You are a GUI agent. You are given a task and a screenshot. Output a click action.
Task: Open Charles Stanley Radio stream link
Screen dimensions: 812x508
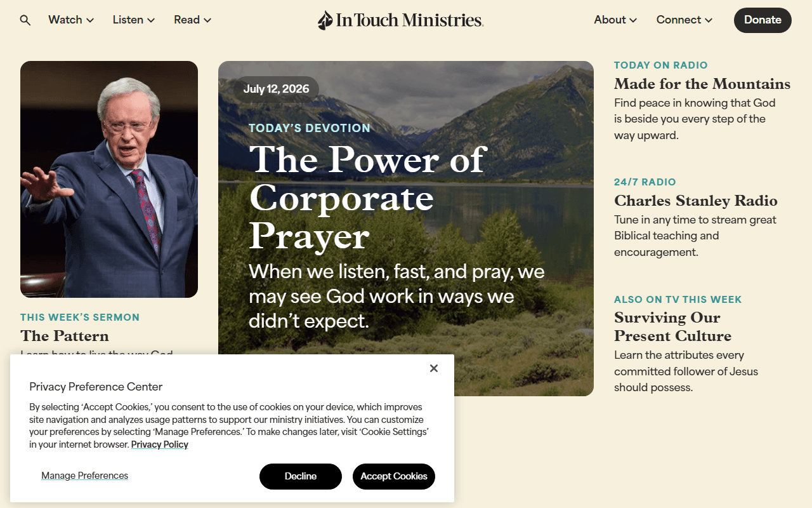tap(696, 201)
